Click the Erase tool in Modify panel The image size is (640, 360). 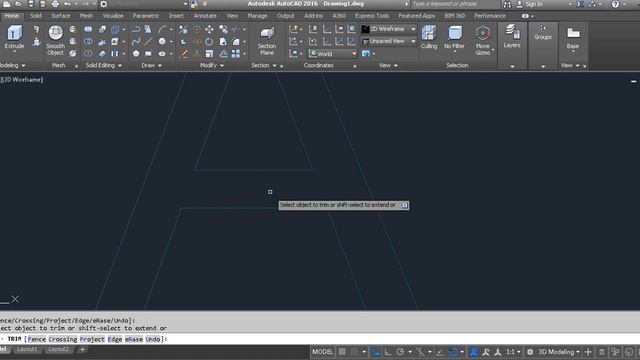coord(184,53)
